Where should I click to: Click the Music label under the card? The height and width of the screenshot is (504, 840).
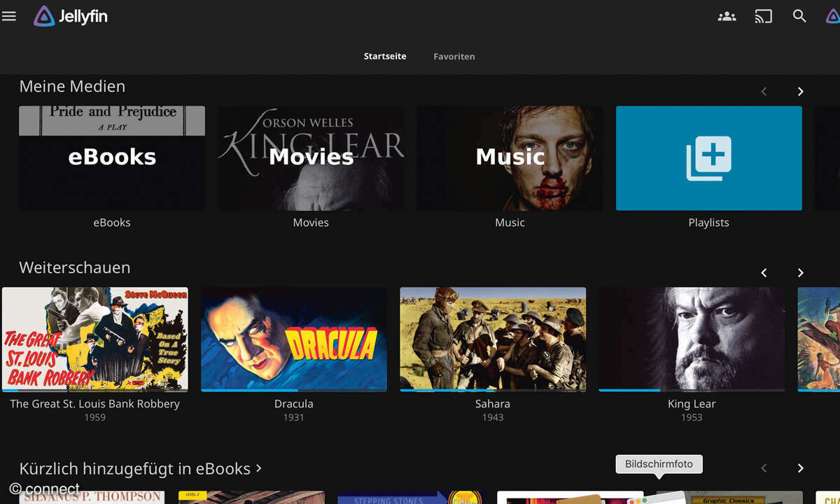pyautogui.click(x=510, y=223)
